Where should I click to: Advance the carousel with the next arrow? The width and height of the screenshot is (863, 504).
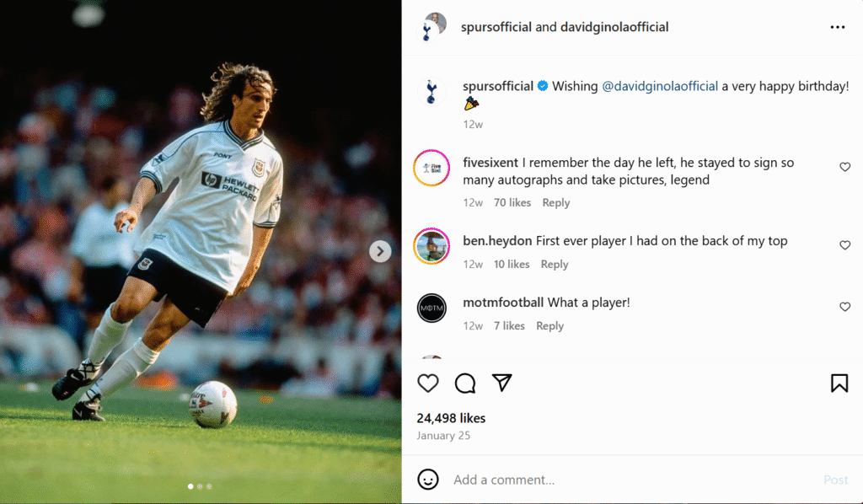(x=379, y=250)
